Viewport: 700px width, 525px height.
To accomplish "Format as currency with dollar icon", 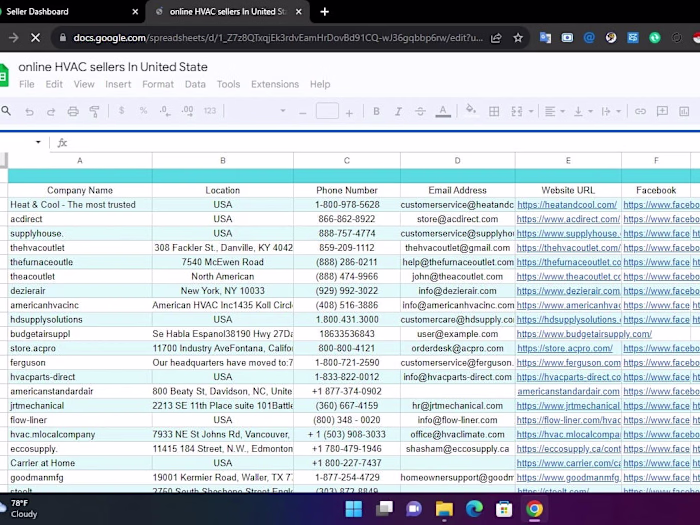I will pos(121,111).
